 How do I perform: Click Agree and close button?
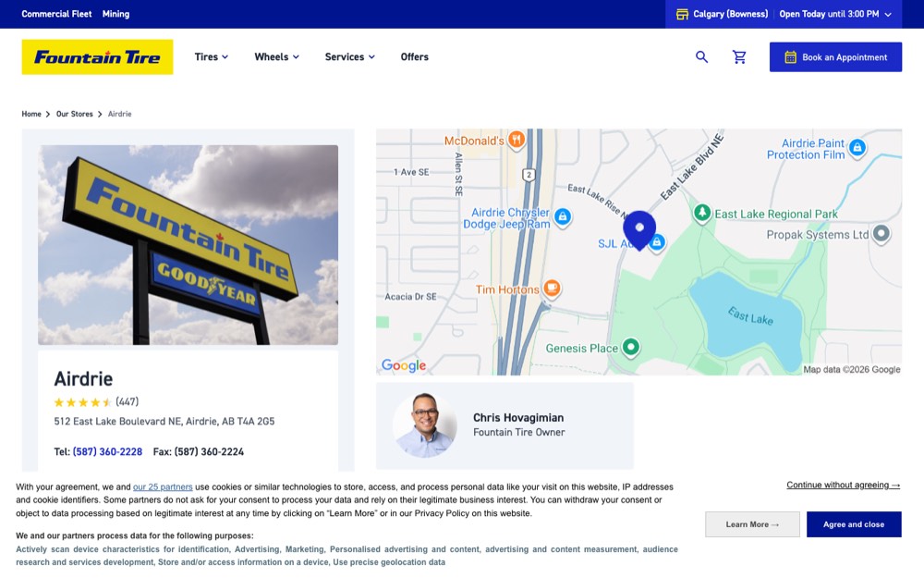[x=854, y=524]
